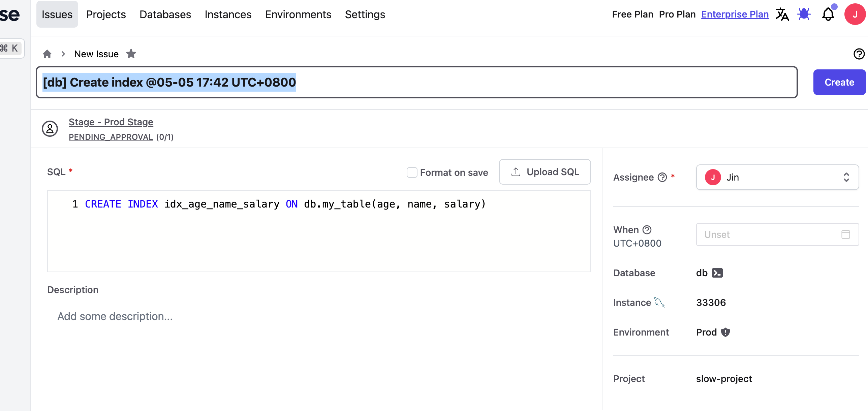868x411 pixels.
Task: Open the When date picker field
Action: (777, 234)
